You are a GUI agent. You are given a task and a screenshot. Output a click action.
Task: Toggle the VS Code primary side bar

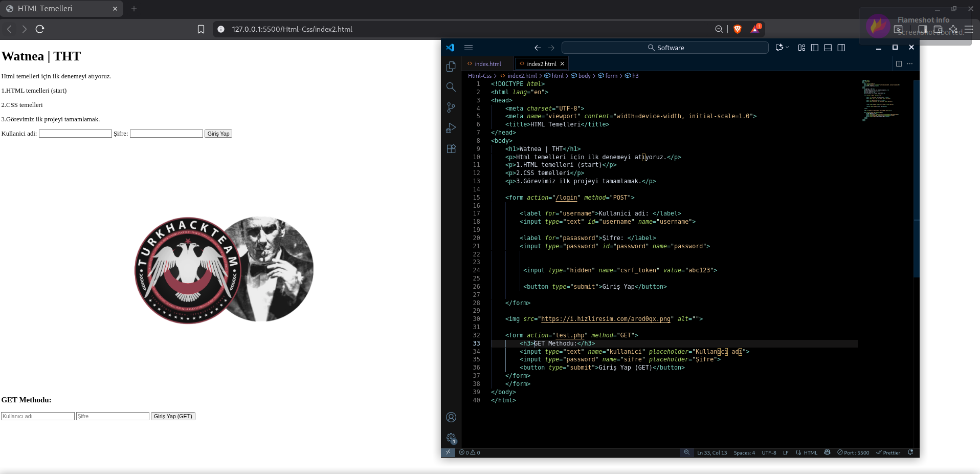(815, 48)
